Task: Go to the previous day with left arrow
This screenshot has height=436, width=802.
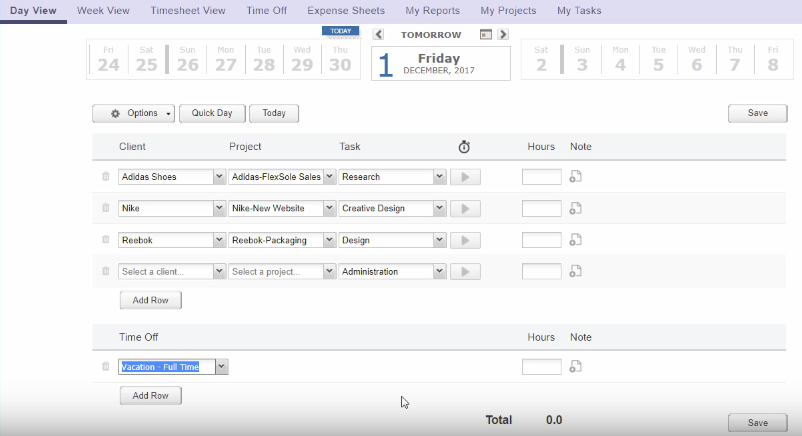Action: tap(379, 34)
